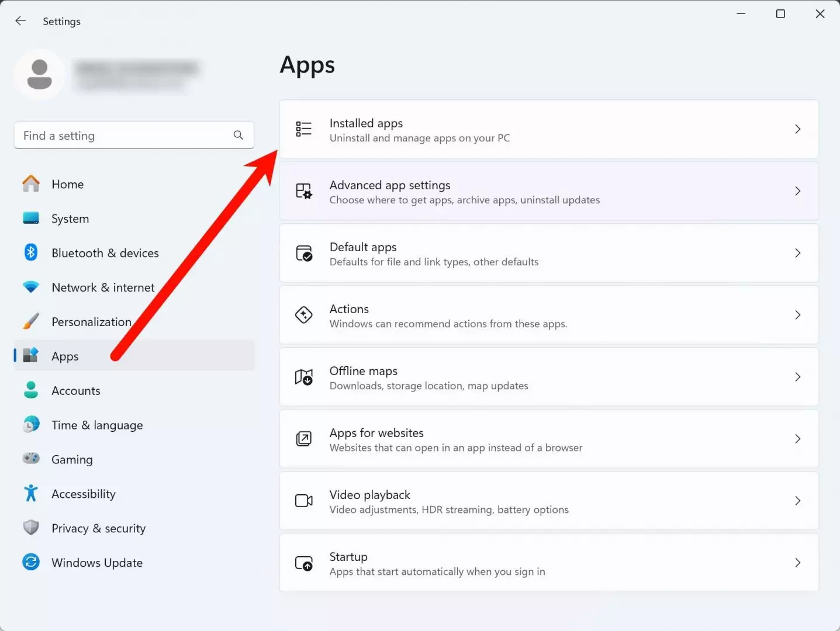840x631 pixels.
Task: Open Time & language settings
Action: tap(134, 425)
